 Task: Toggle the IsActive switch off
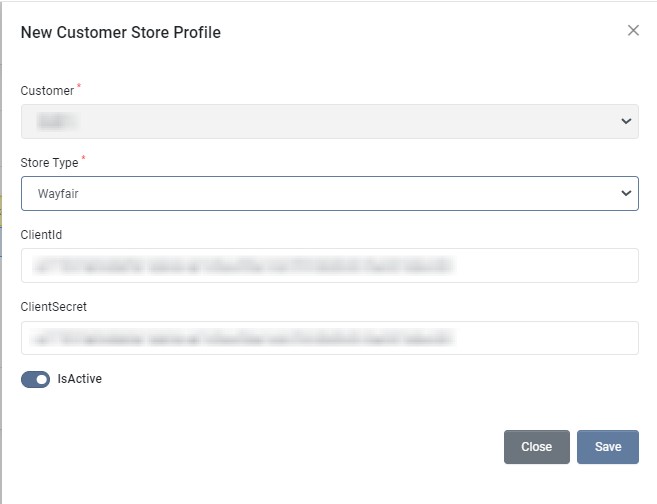tap(36, 379)
